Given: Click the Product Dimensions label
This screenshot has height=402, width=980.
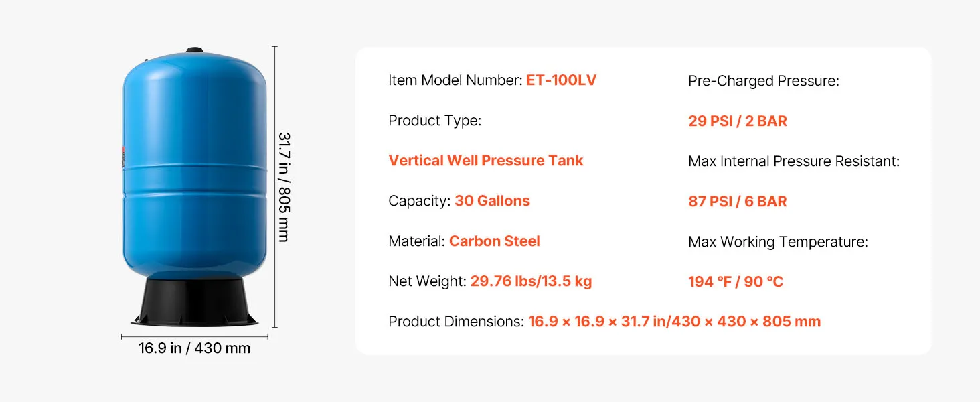Looking at the screenshot, I should coord(456,322).
